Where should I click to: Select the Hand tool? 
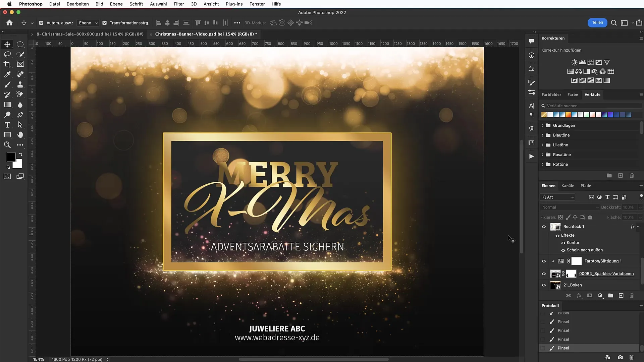(x=20, y=135)
